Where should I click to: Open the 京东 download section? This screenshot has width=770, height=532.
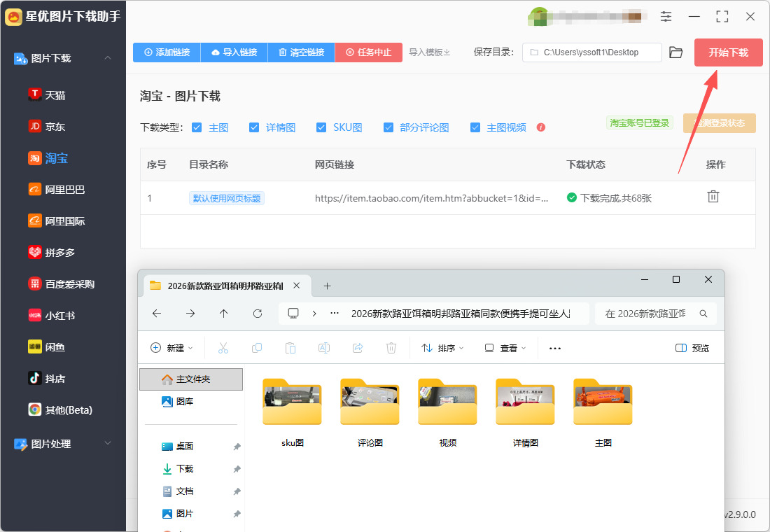coord(47,126)
